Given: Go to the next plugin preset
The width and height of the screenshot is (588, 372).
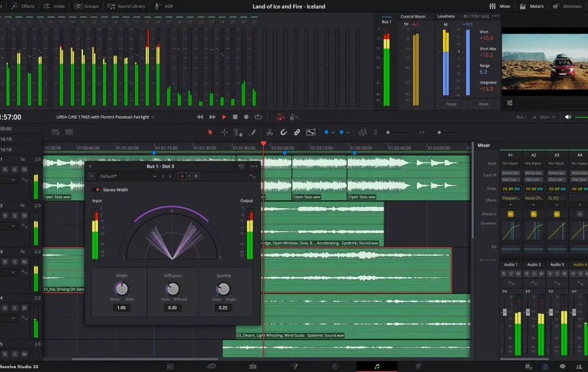Looking at the screenshot, I should coord(170,176).
